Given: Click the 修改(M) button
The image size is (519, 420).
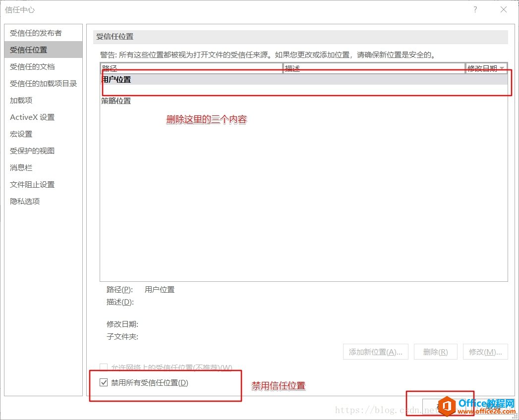Looking at the screenshot, I should pos(485,352).
